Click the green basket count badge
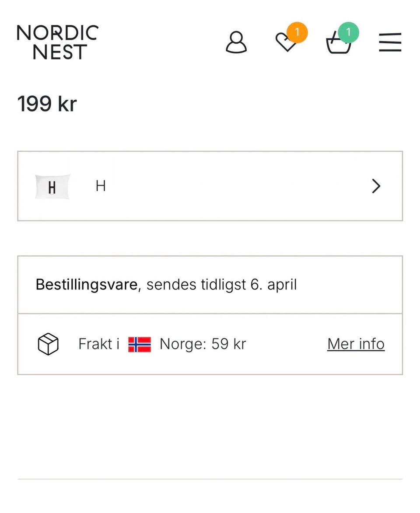Image resolution: width=420 pixels, height=513 pixels. [x=348, y=32]
